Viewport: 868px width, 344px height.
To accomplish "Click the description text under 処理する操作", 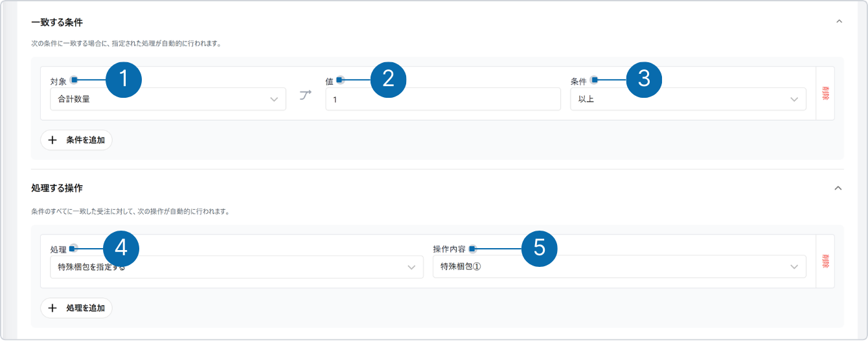I will coord(130,211).
